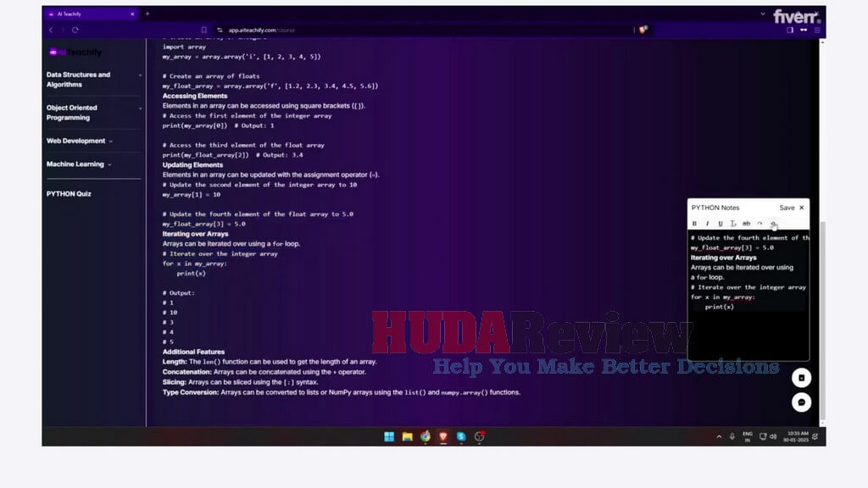Open File Explorer from the taskbar
868x488 pixels.
pos(408,436)
